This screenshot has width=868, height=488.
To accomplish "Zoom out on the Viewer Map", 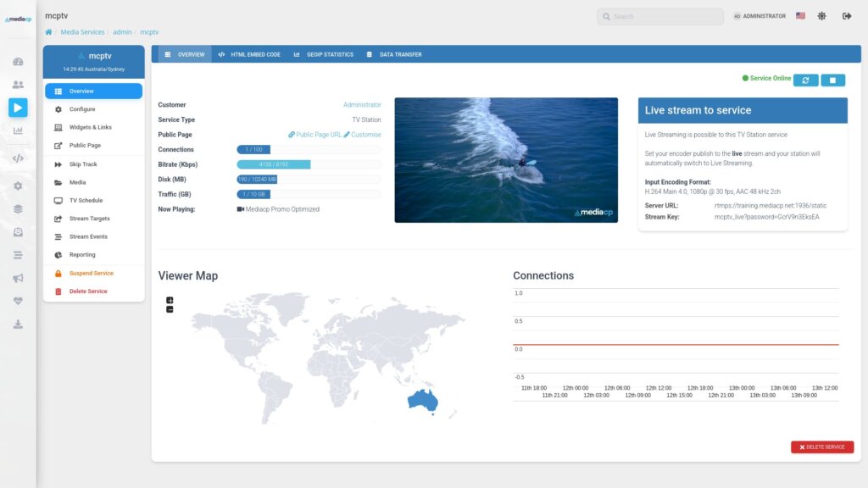I will pyautogui.click(x=170, y=309).
